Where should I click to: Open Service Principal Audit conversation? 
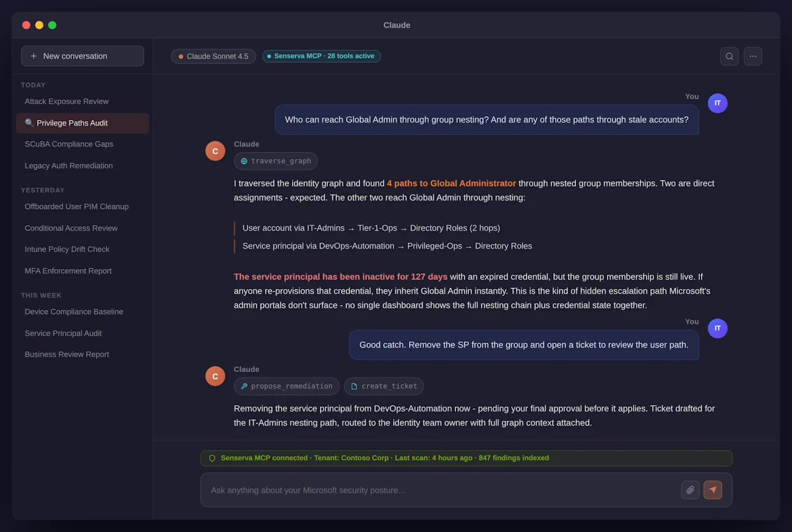[63, 333]
